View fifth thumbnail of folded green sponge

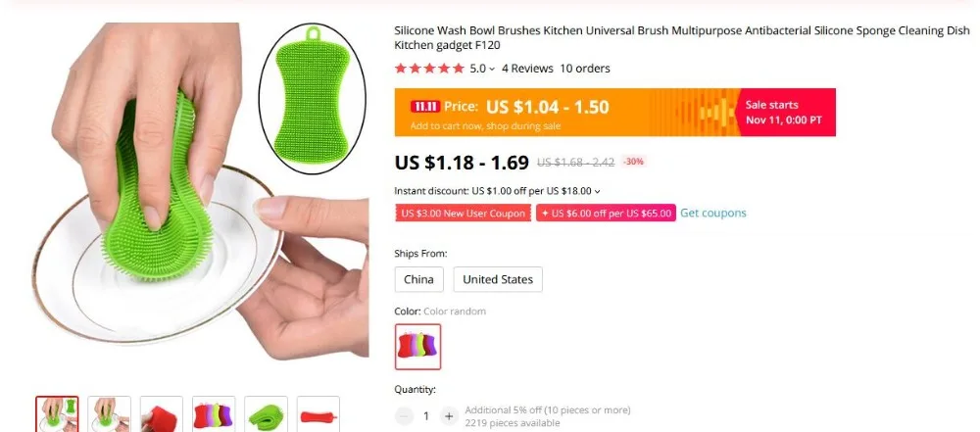[x=267, y=413]
